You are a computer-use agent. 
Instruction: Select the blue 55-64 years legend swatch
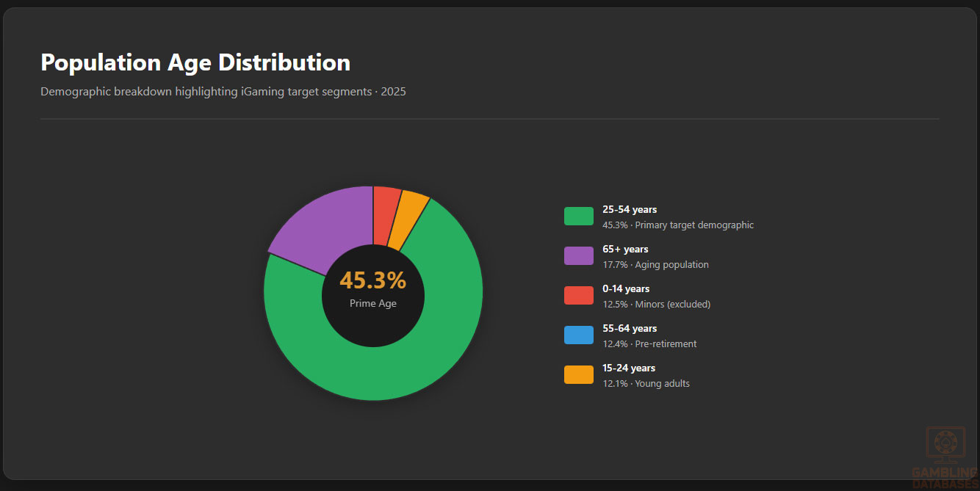tap(578, 335)
